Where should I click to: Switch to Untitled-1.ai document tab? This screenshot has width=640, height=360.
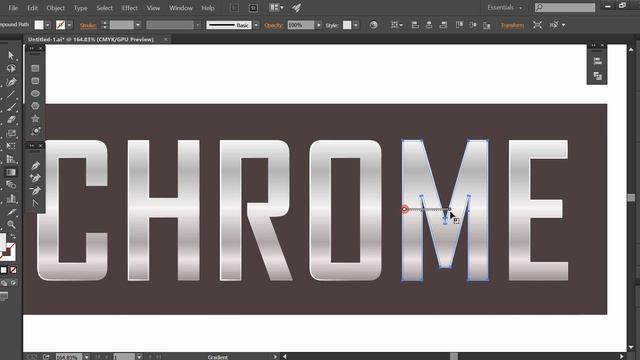91,40
